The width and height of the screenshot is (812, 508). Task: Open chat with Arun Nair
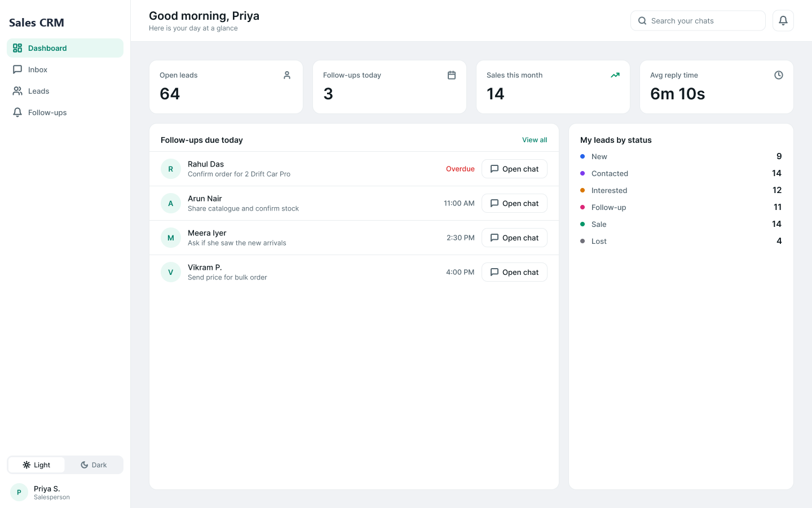point(514,203)
